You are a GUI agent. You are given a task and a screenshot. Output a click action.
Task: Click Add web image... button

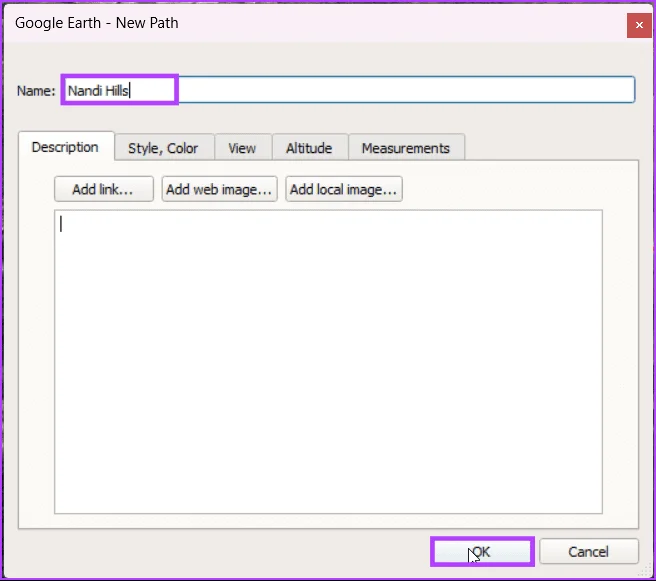219,189
